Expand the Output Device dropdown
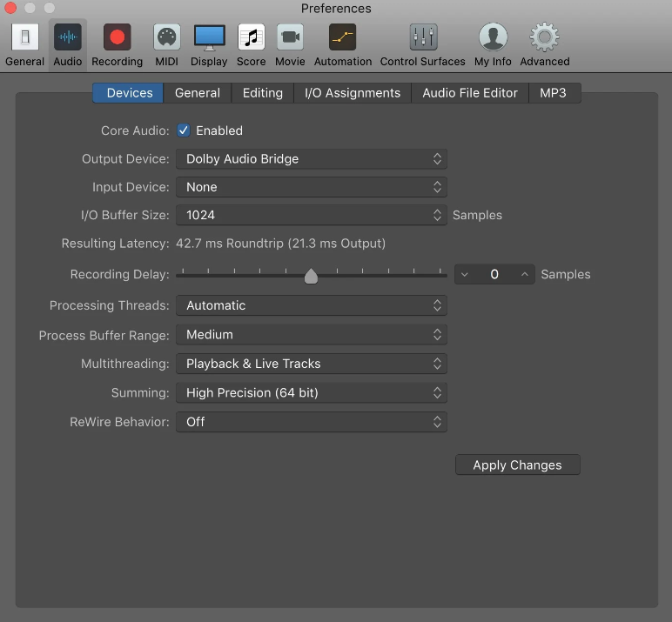Screen dimensions: 672x622 point(312,159)
